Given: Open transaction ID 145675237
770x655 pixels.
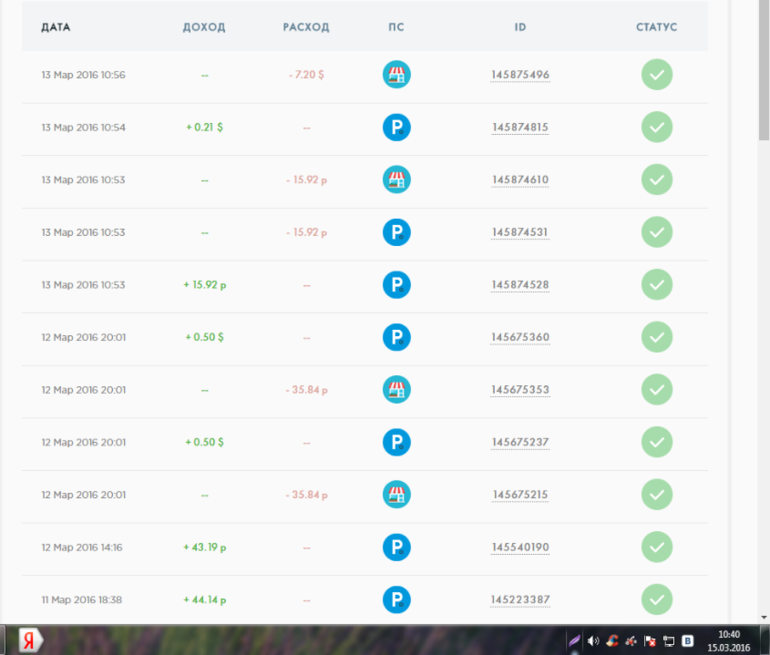Looking at the screenshot, I should (x=520, y=442).
